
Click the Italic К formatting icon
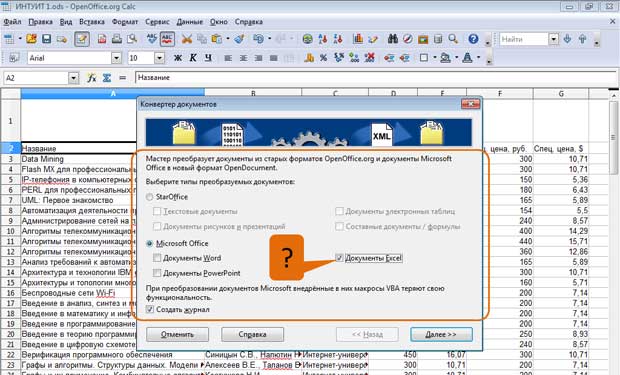point(193,58)
